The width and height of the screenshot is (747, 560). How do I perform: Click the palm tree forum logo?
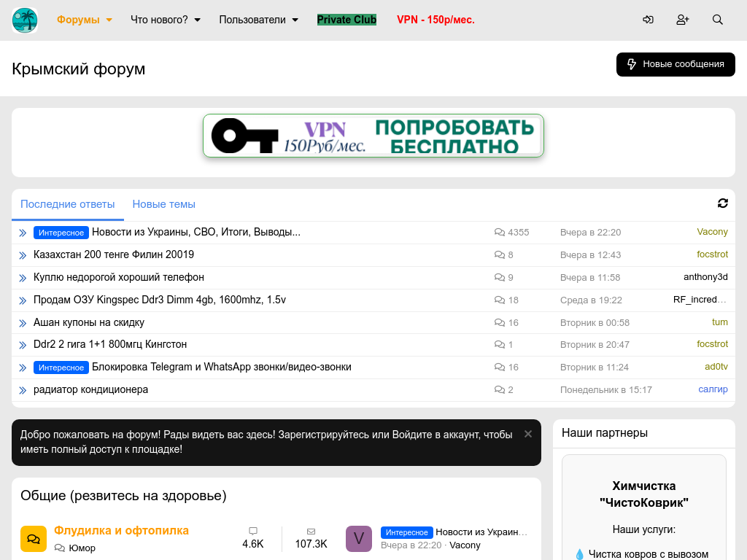click(25, 20)
